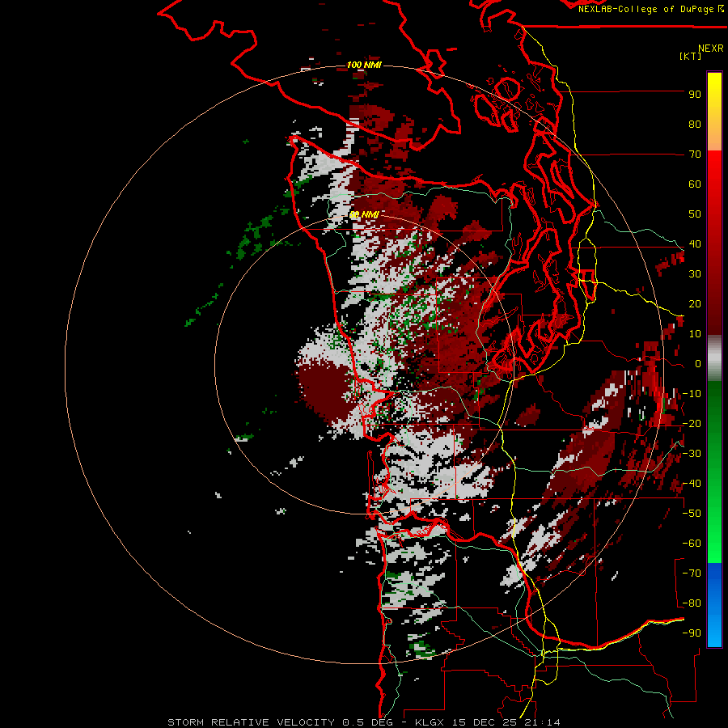Click the gray zero-velocity segment of color bar

714,358
